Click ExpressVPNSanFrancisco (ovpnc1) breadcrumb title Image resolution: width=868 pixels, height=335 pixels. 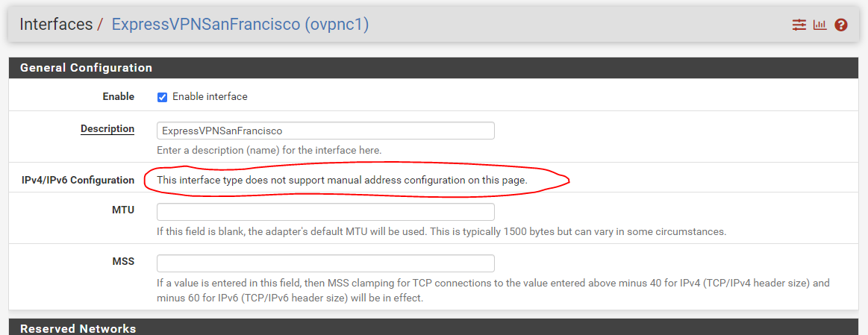[240, 25]
